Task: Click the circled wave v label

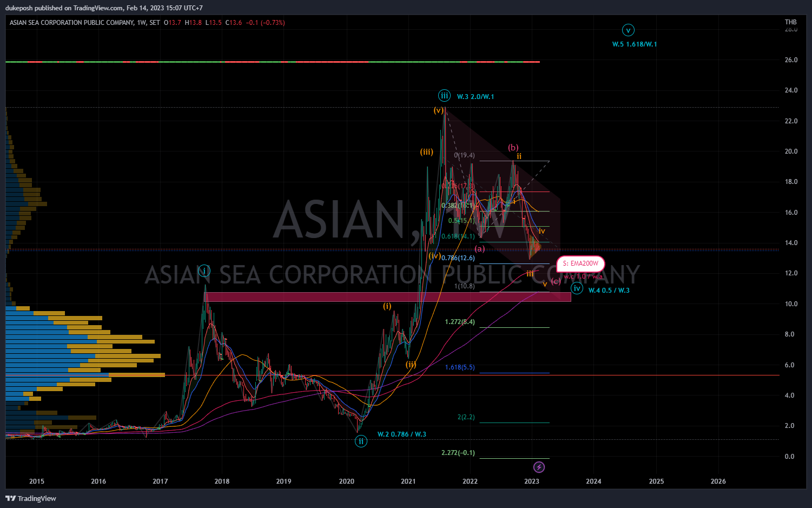Action: pos(628,30)
